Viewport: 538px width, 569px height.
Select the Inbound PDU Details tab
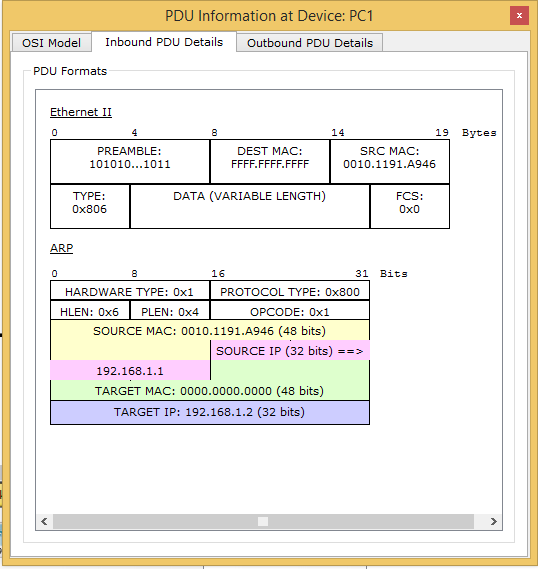point(164,42)
